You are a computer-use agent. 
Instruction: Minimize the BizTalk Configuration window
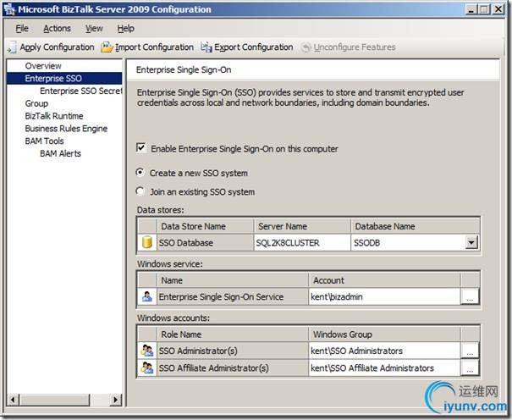tap(471, 9)
